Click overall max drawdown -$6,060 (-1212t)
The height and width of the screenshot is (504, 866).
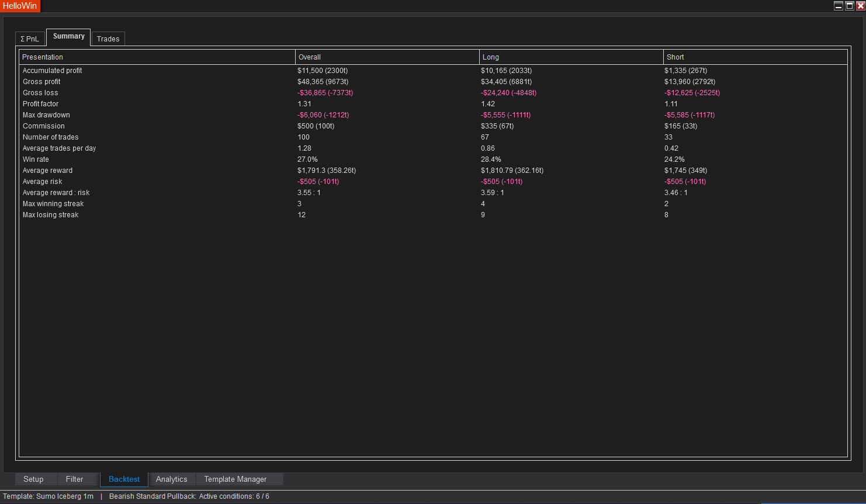pos(323,115)
